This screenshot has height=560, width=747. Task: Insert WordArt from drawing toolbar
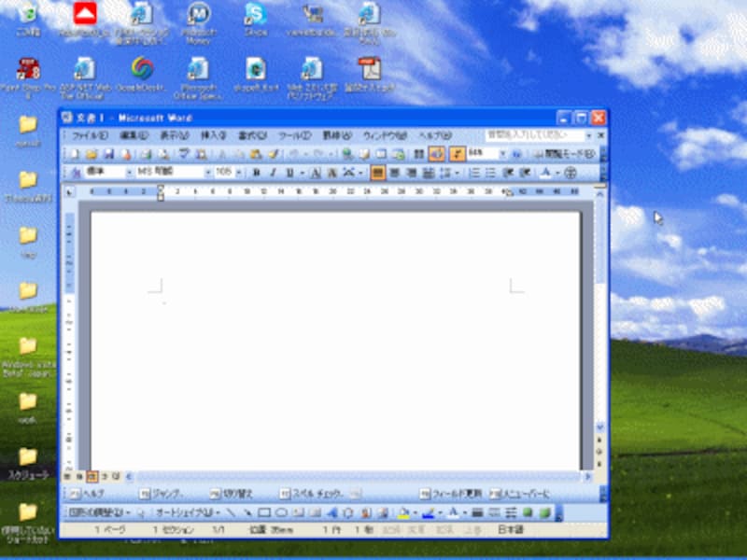tap(331, 512)
